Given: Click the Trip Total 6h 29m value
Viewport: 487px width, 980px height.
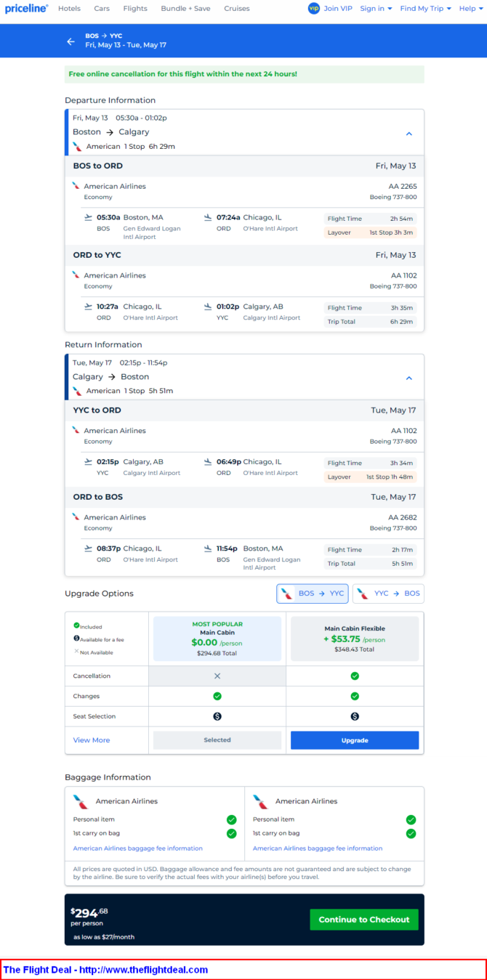Looking at the screenshot, I should coord(402,322).
